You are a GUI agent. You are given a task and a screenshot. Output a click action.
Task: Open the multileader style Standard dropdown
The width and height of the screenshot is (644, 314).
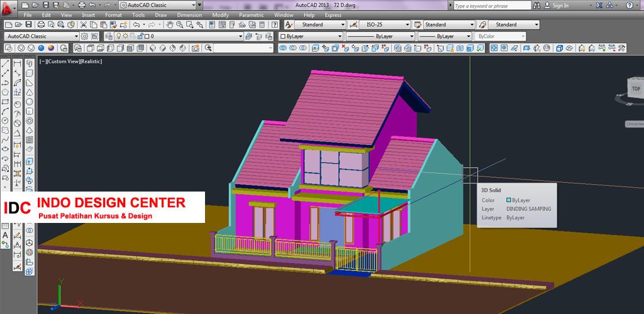tap(514, 24)
